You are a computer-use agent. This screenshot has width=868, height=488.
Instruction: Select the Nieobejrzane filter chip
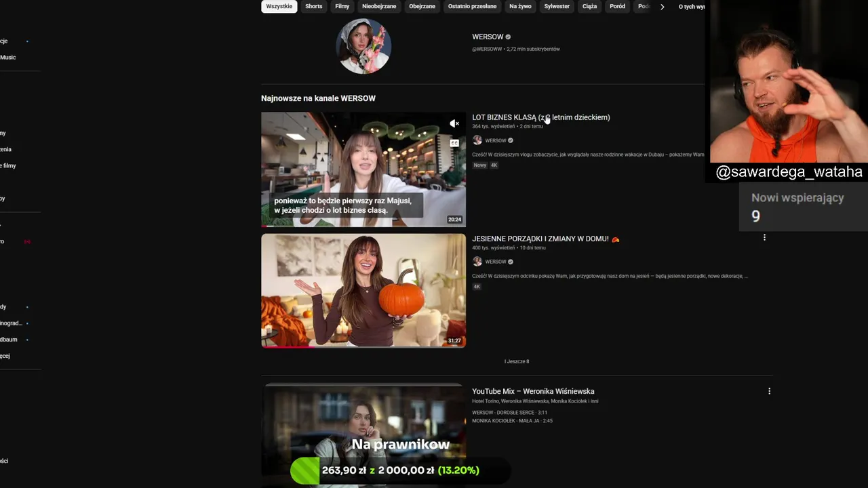click(x=379, y=6)
